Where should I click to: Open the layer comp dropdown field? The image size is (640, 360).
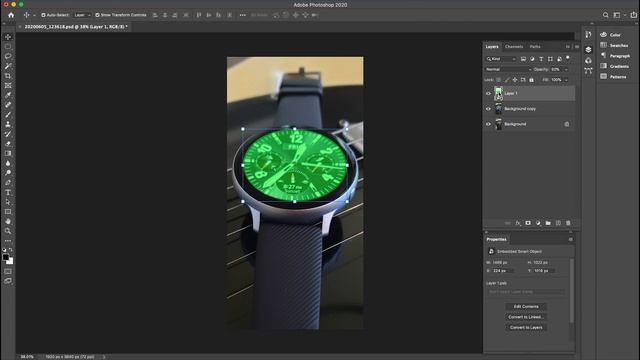coord(527,292)
